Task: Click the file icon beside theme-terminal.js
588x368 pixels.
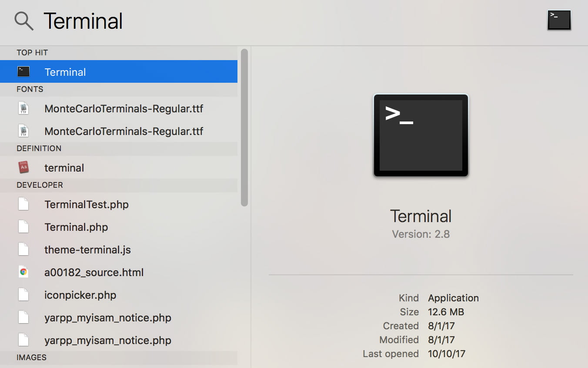Action: point(23,250)
